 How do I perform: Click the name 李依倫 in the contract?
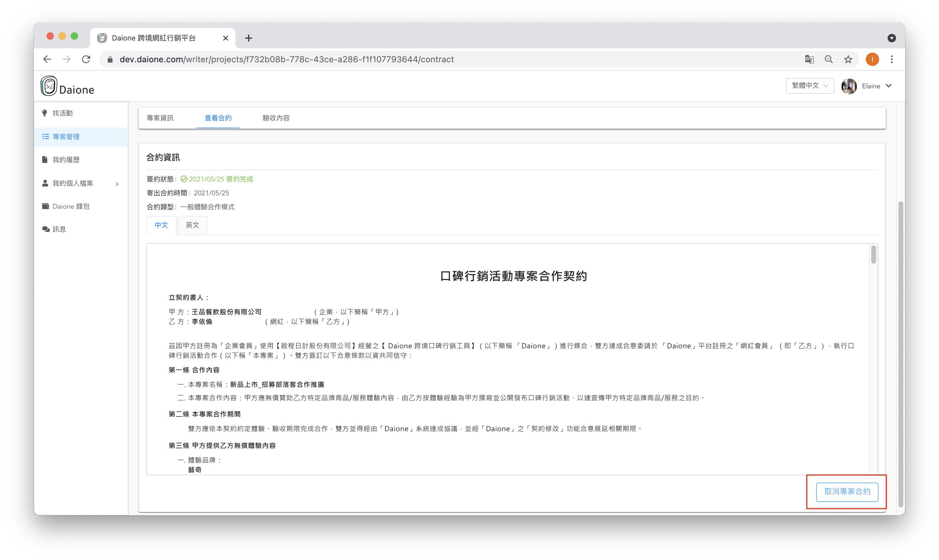(202, 321)
